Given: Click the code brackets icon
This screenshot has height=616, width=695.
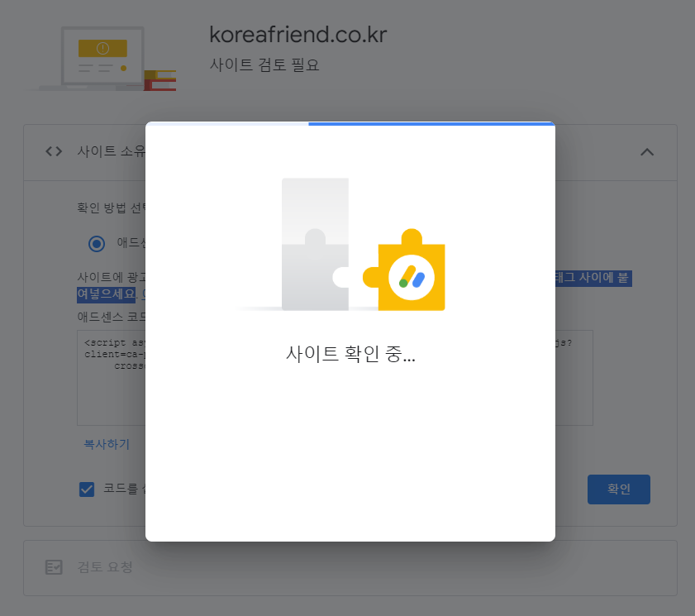Looking at the screenshot, I should coord(54,151).
